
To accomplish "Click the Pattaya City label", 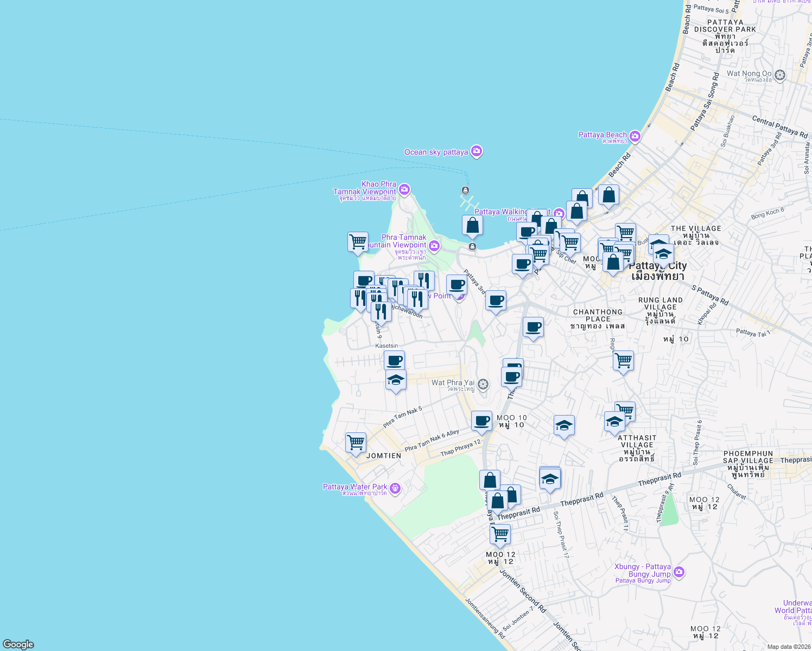I will (658, 265).
